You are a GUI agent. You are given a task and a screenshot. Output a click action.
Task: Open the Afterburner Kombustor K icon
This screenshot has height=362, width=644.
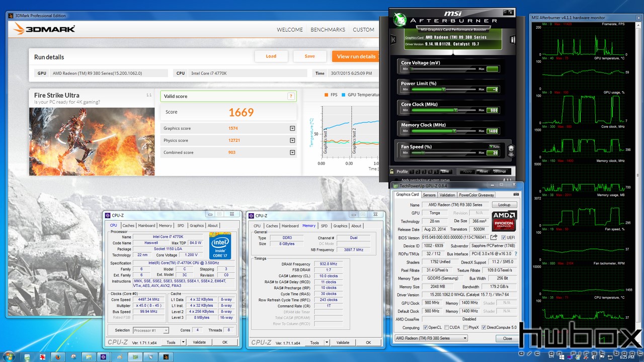point(393,40)
